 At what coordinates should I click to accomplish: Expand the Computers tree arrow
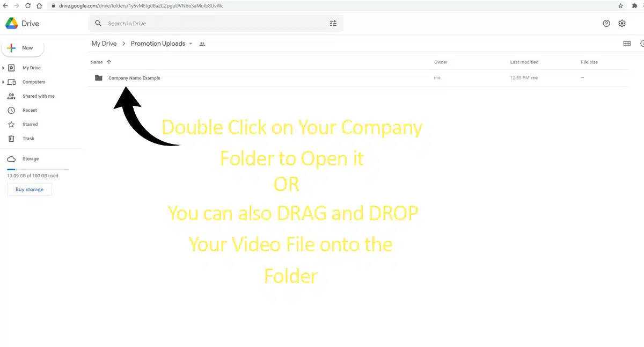pos(4,82)
